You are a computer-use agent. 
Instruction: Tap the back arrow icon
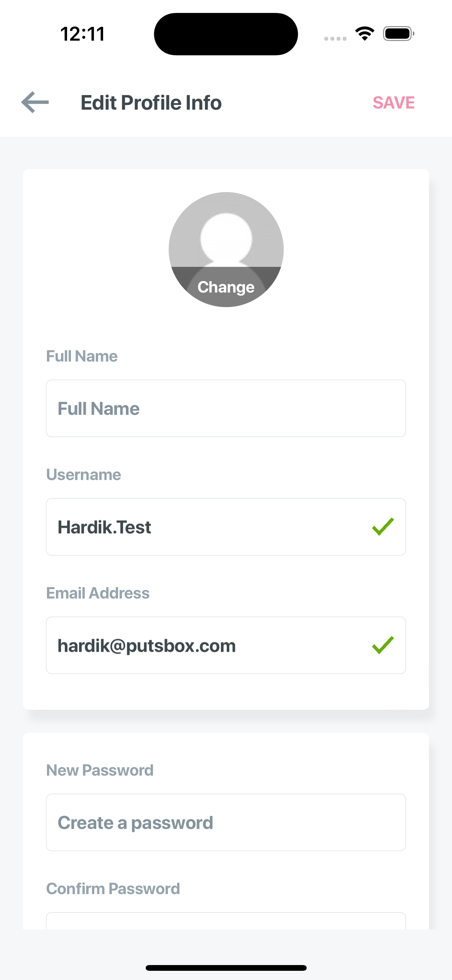tap(35, 102)
